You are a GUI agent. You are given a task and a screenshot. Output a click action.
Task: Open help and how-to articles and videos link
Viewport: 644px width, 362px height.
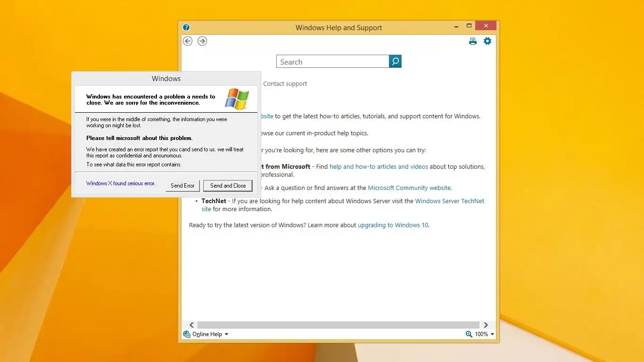click(379, 166)
